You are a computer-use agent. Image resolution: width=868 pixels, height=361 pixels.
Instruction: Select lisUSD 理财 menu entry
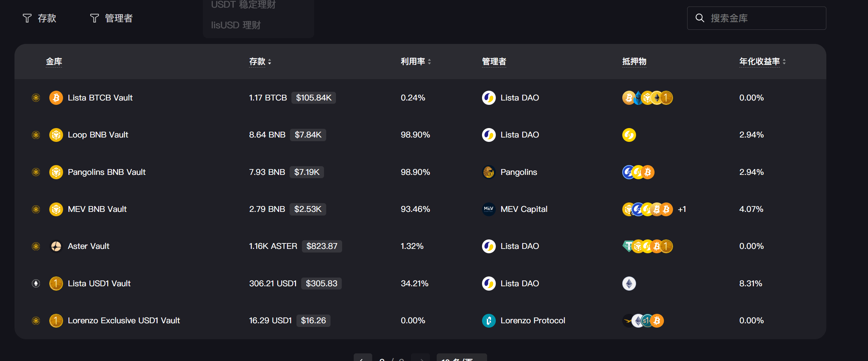tap(236, 25)
